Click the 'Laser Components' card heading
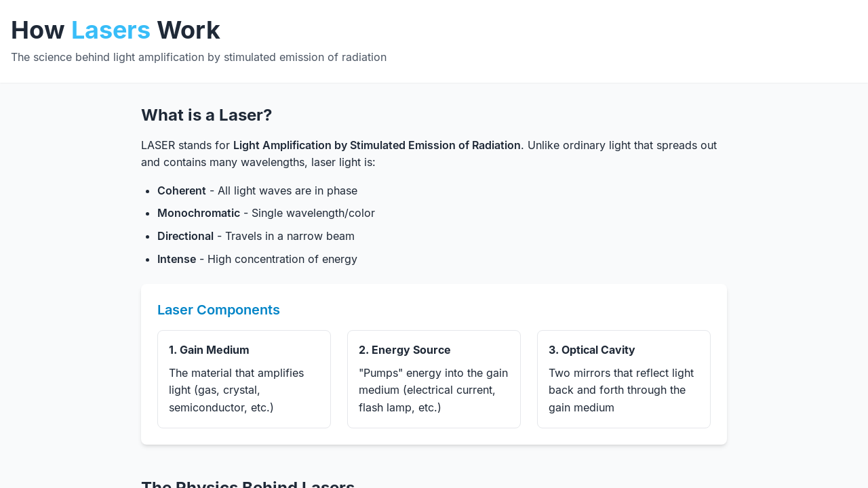This screenshot has width=868, height=488. pos(218,310)
